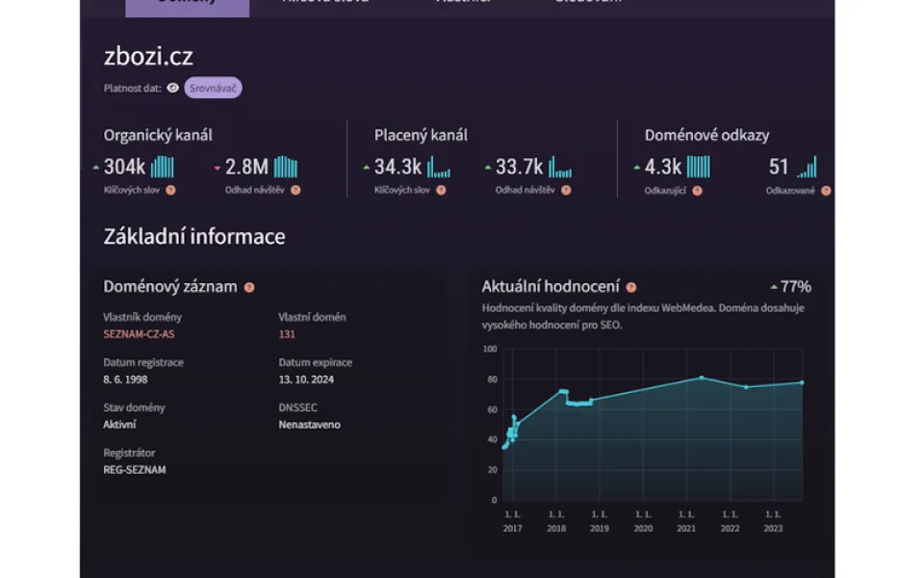Click the Vlastník domény field label
Image resolution: width=924 pixels, height=578 pixels.
[142, 317]
